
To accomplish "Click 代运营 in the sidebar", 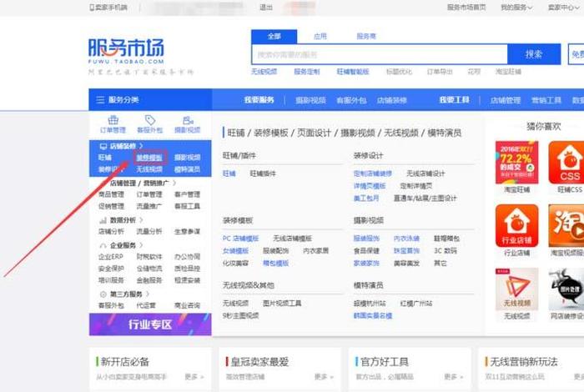I will click(x=146, y=305).
